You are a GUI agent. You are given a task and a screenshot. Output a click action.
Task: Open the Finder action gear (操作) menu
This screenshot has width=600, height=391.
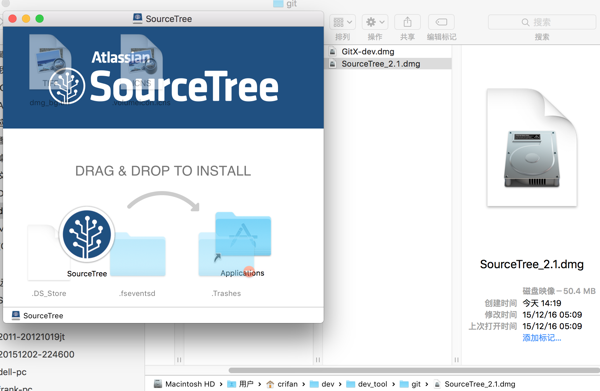click(x=375, y=22)
